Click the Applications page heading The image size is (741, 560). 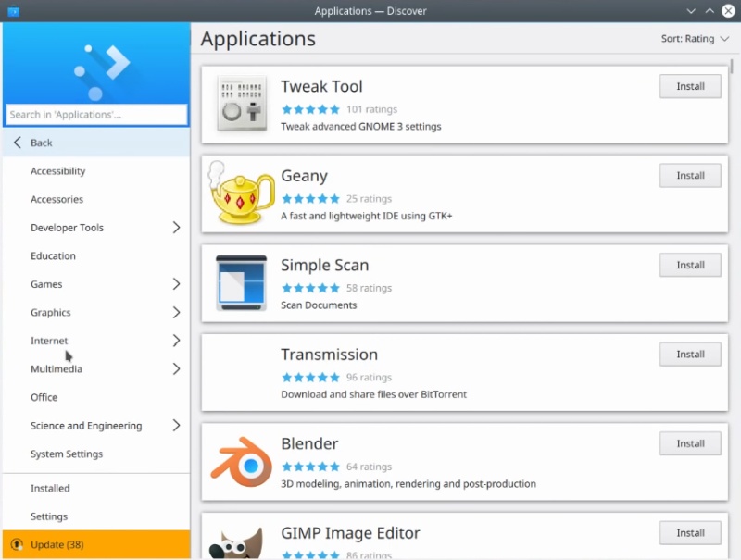(x=258, y=39)
